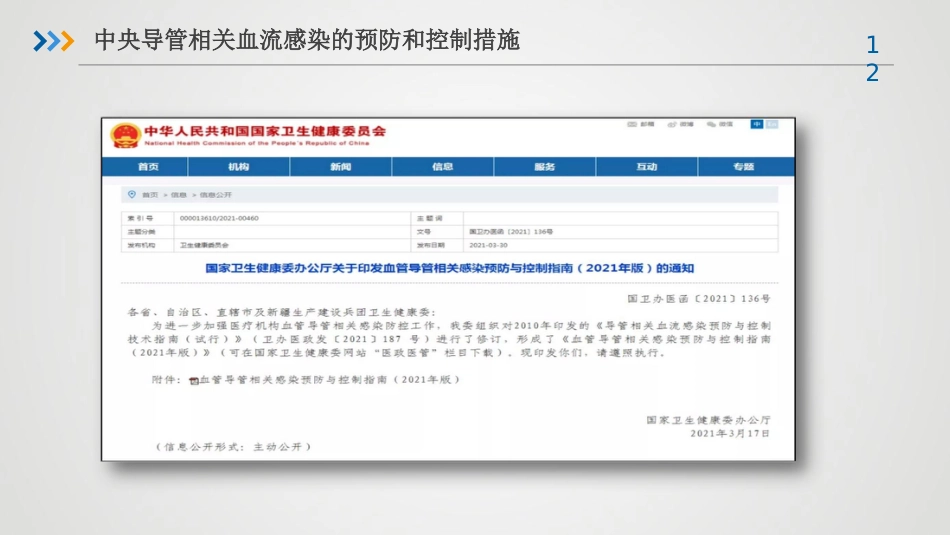Switch the site language to 中 (Chinese)
Screen dimensions: 950x535
757,124
